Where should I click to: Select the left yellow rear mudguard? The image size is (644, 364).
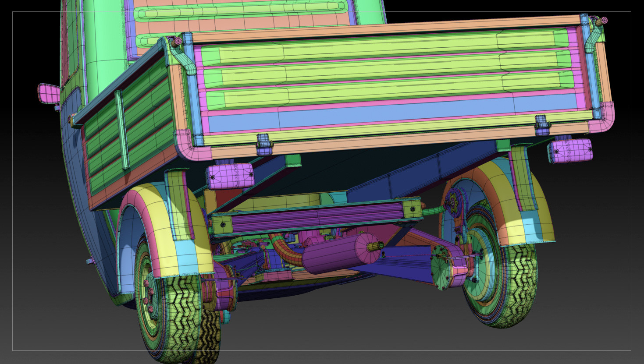point(165,232)
